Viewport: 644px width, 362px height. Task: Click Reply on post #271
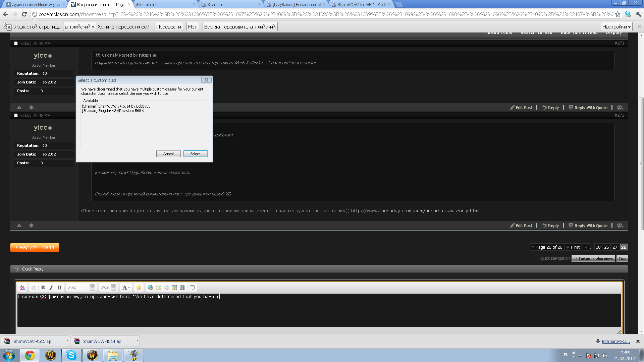550,108
